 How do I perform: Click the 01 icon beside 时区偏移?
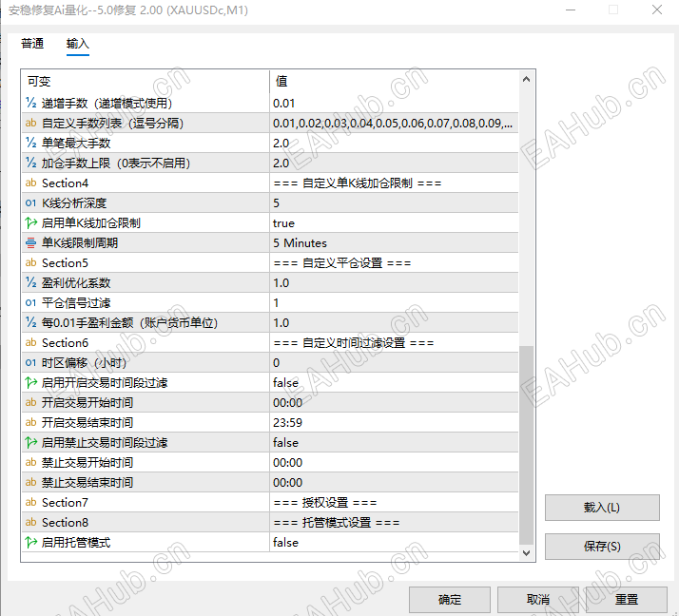30,362
